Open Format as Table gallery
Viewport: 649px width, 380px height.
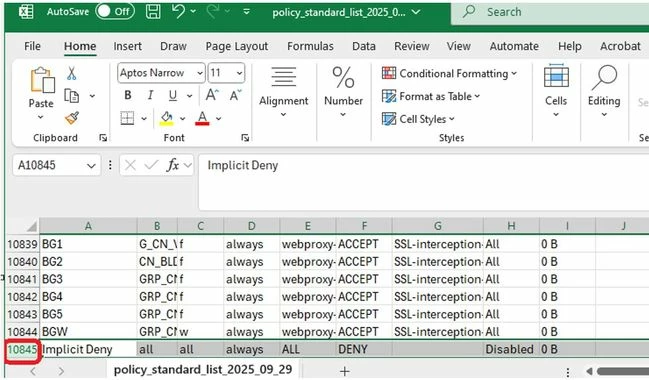pyautogui.click(x=431, y=96)
